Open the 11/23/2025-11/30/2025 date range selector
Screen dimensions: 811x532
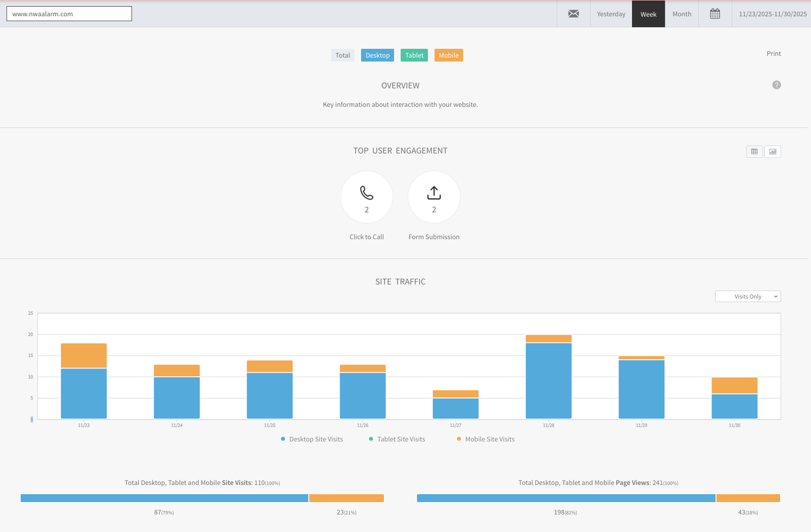click(773, 14)
